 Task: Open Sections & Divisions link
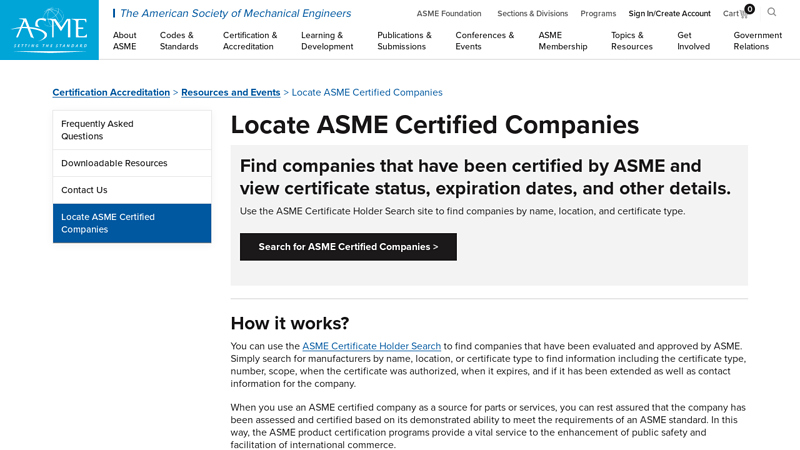[533, 14]
